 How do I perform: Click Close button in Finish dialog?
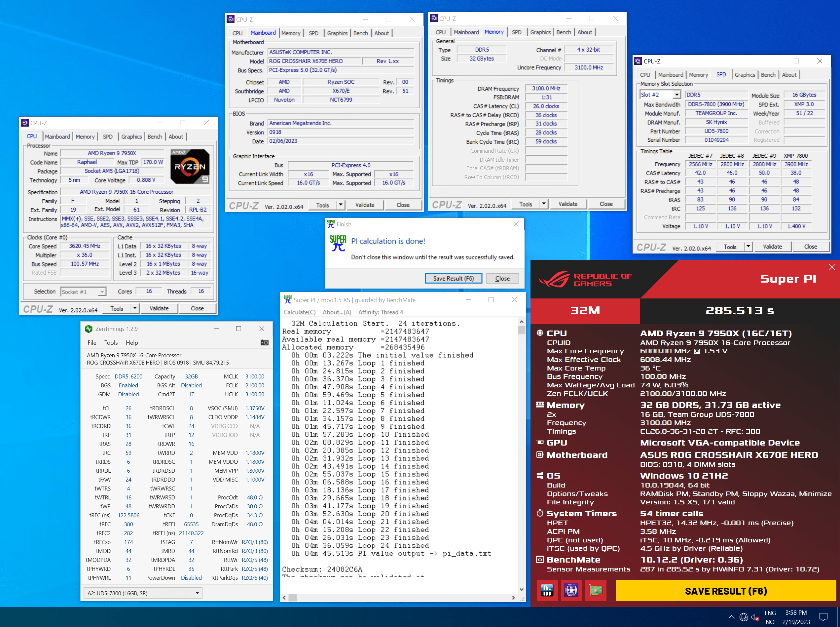tap(502, 278)
